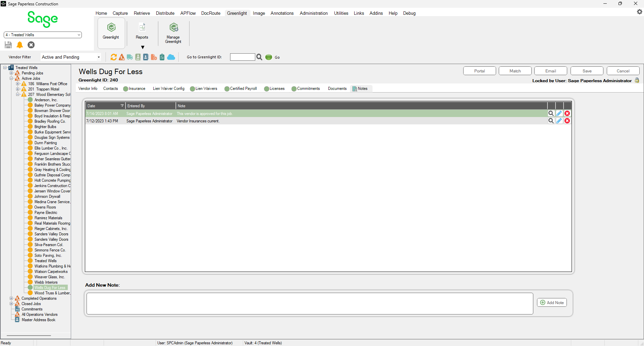Open the settings gear in top-right corner

click(x=639, y=12)
